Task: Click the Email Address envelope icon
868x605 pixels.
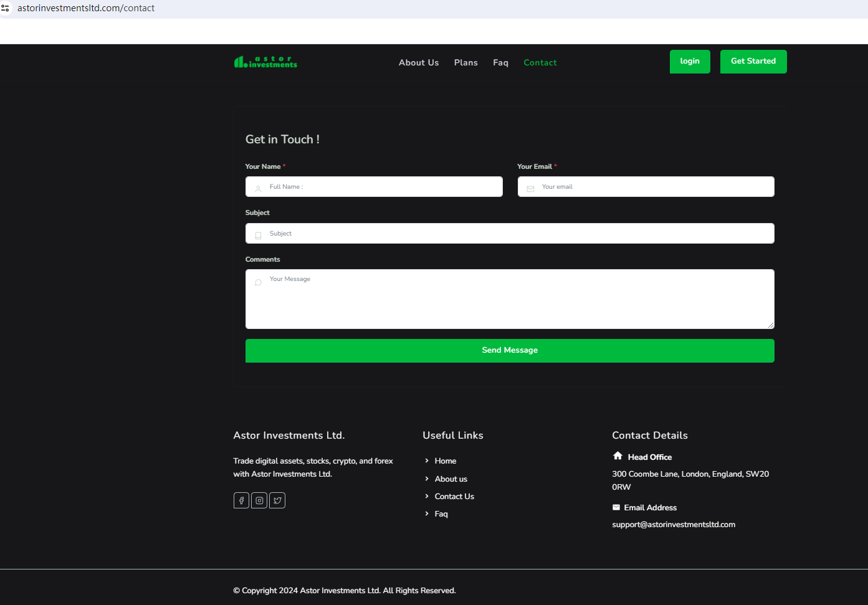Action: (616, 507)
